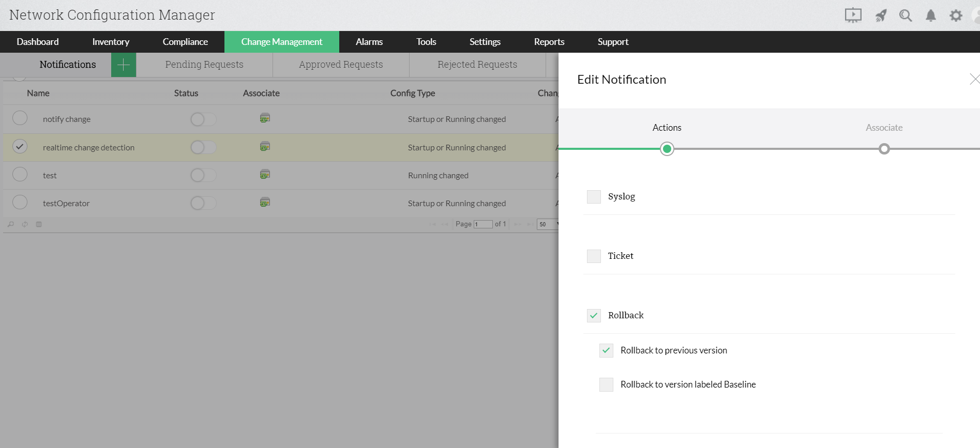This screenshot has width=980, height=448.
Task: Close the Edit Notification panel
Action: point(974,79)
